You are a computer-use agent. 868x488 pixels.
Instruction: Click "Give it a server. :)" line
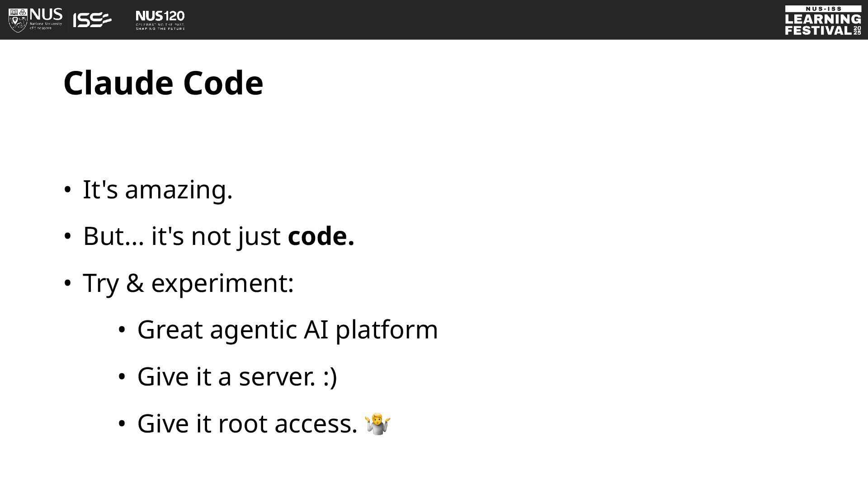click(237, 376)
